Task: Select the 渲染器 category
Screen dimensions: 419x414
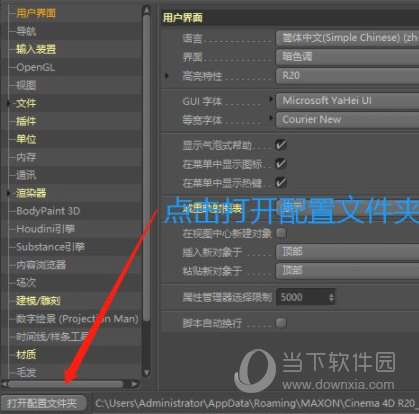Action: click(x=31, y=193)
